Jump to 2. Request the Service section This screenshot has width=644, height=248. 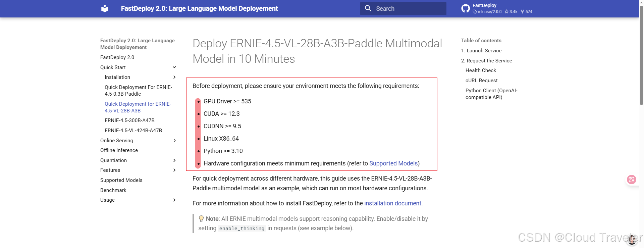pyautogui.click(x=486, y=61)
